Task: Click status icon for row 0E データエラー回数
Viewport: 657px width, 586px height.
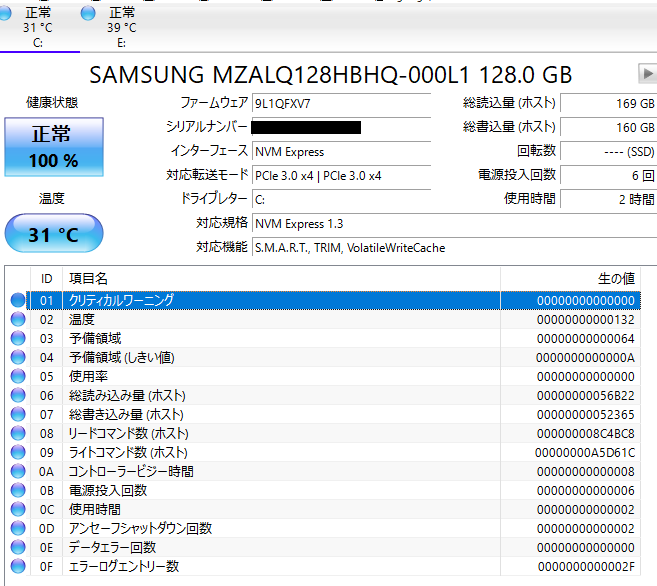Action: tap(18, 547)
